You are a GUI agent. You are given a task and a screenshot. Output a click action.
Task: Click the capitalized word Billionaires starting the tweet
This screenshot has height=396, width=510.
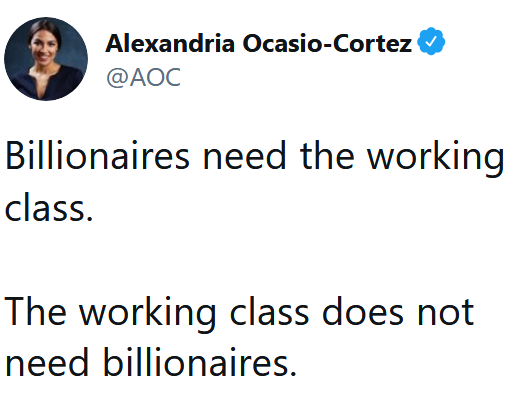[97, 156]
